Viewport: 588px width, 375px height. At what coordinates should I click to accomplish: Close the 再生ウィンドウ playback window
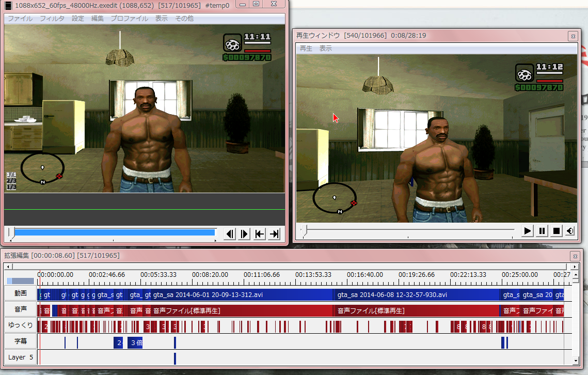(573, 36)
